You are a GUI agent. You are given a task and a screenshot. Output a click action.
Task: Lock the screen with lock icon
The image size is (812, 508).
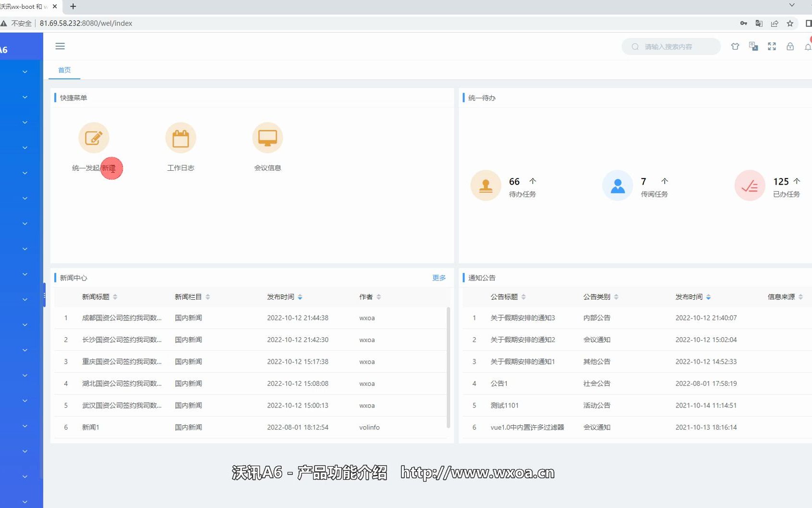[790, 47]
